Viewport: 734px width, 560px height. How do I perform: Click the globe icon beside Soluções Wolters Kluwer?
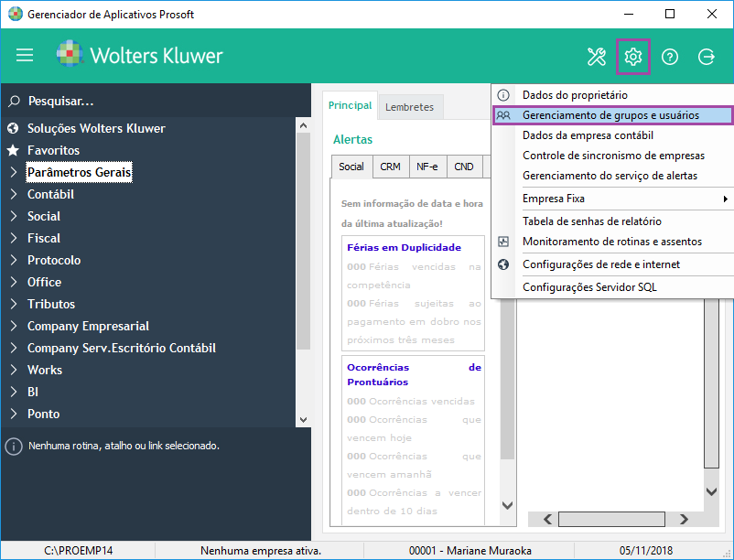[13, 128]
